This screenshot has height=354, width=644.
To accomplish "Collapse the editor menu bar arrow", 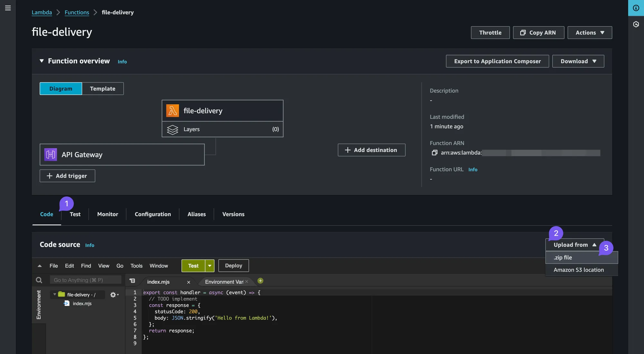I will pos(40,266).
